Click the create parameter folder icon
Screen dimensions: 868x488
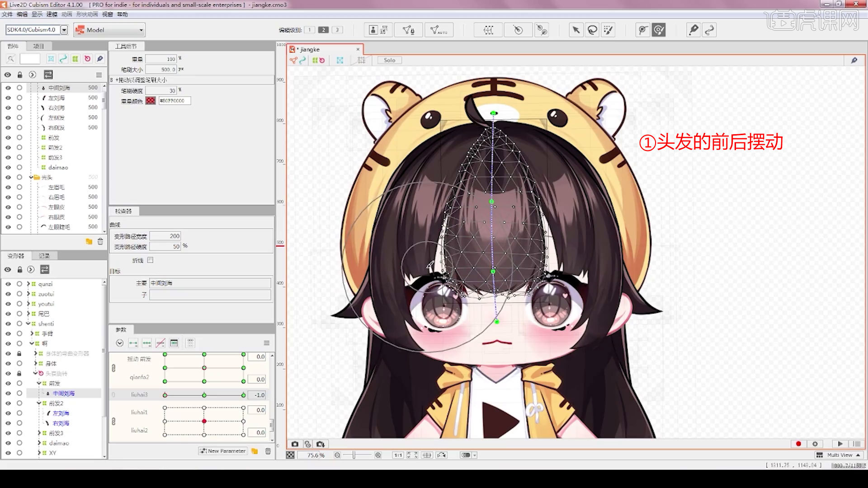(255, 451)
